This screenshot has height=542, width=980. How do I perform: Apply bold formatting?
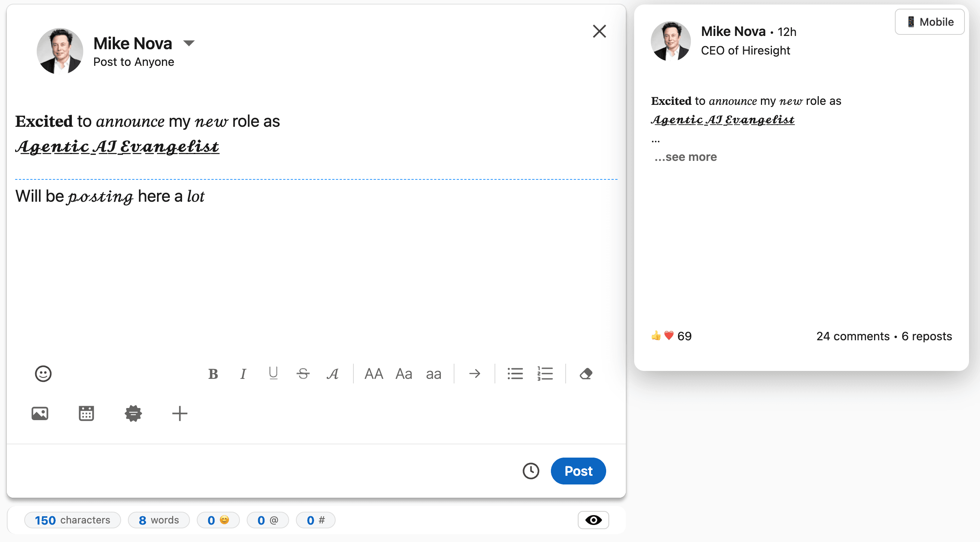[x=213, y=374]
